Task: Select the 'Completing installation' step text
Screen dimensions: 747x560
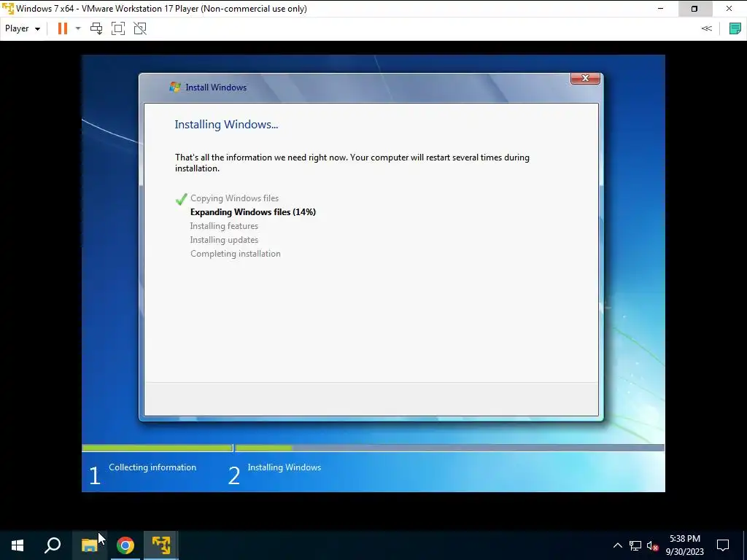Action: tap(236, 254)
